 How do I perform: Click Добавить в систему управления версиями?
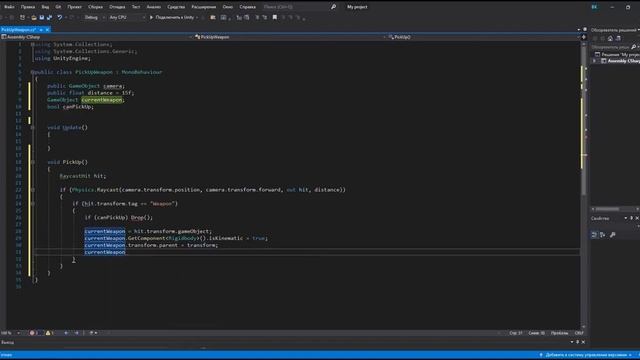[586, 355]
